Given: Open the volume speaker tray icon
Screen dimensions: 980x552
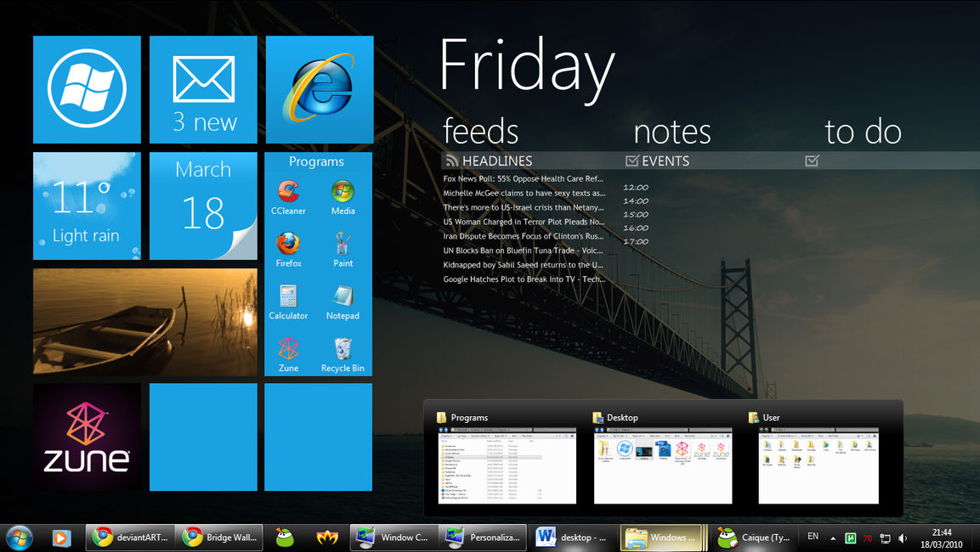Looking at the screenshot, I should tap(903, 538).
